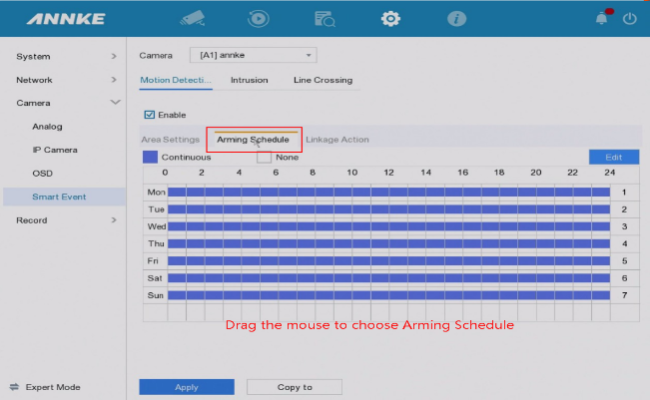Screen dimensions: 650x400
Task: Open the notification bell icon
Action: (x=603, y=18)
